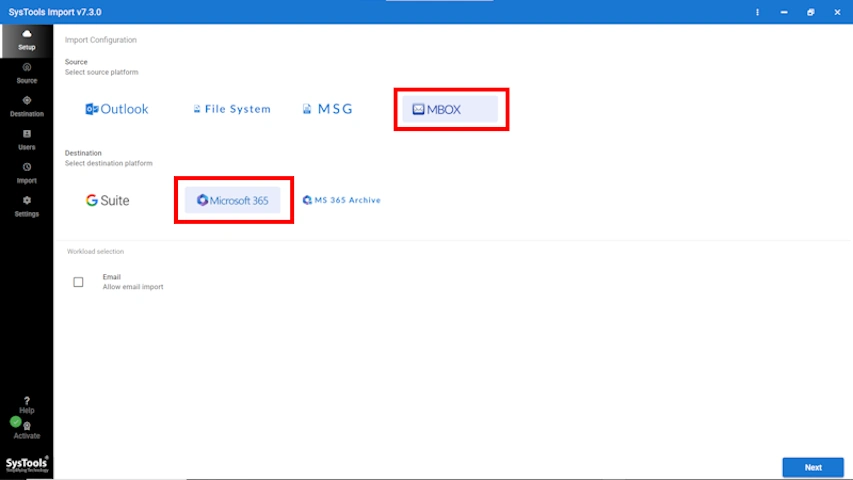Select Microsoft 365 as destination

[233, 200]
